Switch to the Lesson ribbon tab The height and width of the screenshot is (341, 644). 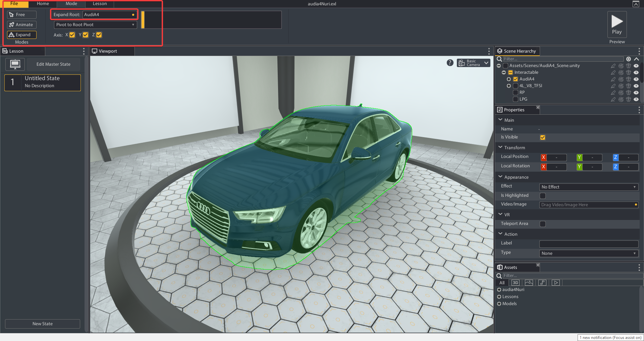coord(100,4)
